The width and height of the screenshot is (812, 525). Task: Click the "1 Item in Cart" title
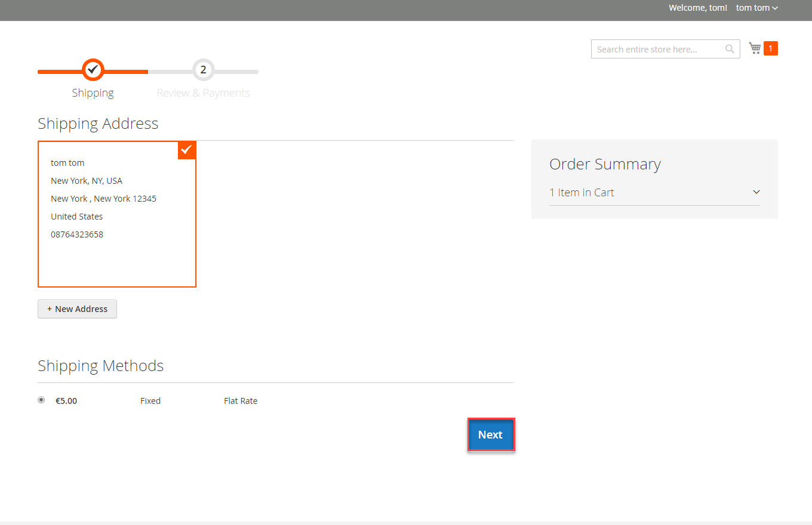point(582,192)
